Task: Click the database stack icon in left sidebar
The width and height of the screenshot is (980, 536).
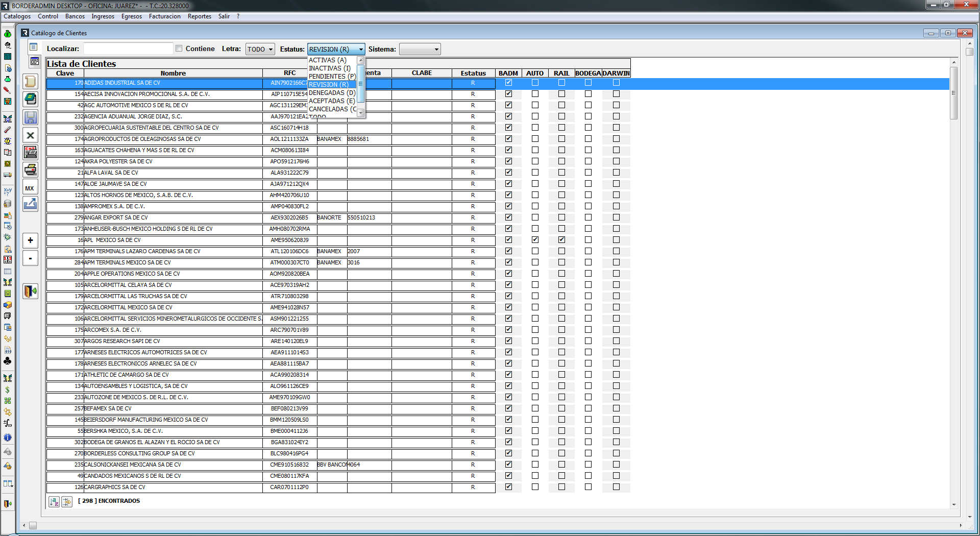Action: [x=8, y=203]
